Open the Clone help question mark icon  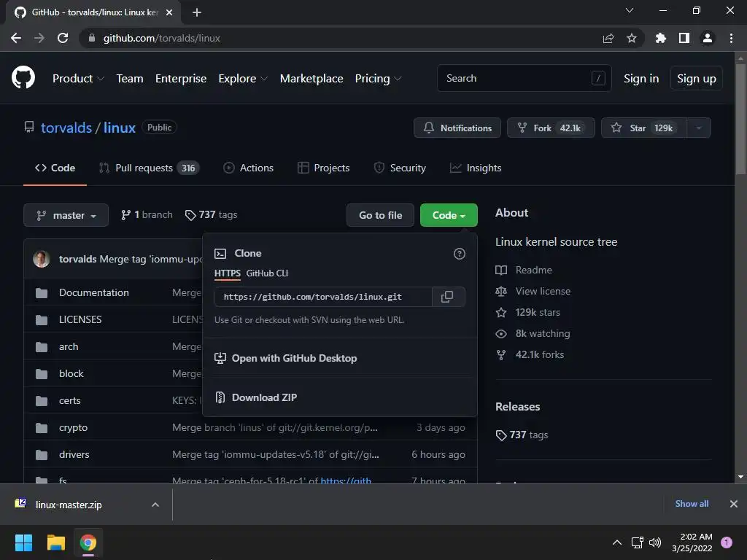click(x=460, y=254)
